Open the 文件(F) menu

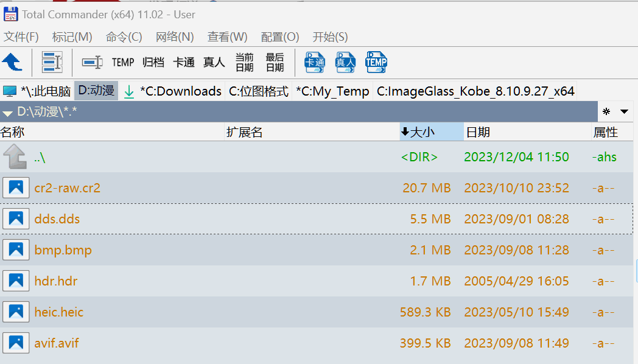21,37
